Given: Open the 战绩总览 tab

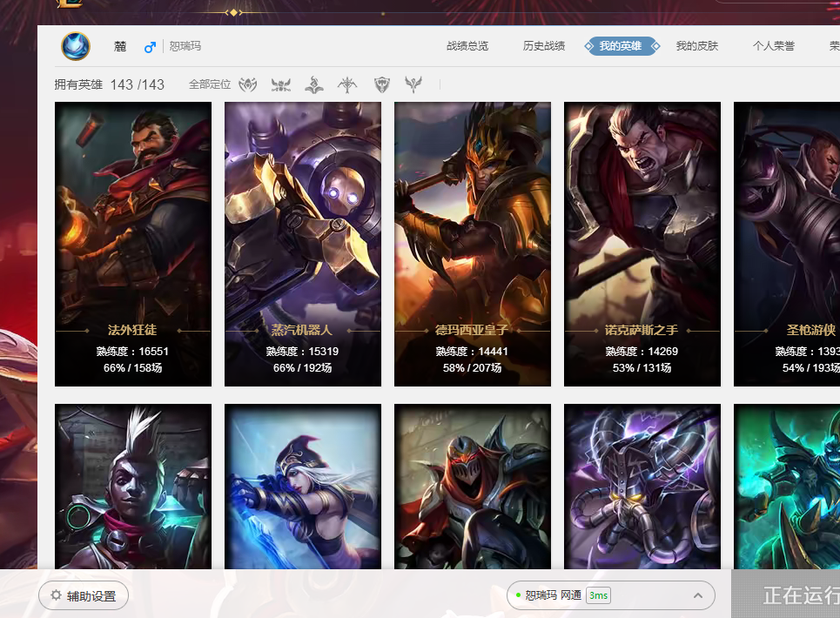Looking at the screenshot, I should coord(467,46).
